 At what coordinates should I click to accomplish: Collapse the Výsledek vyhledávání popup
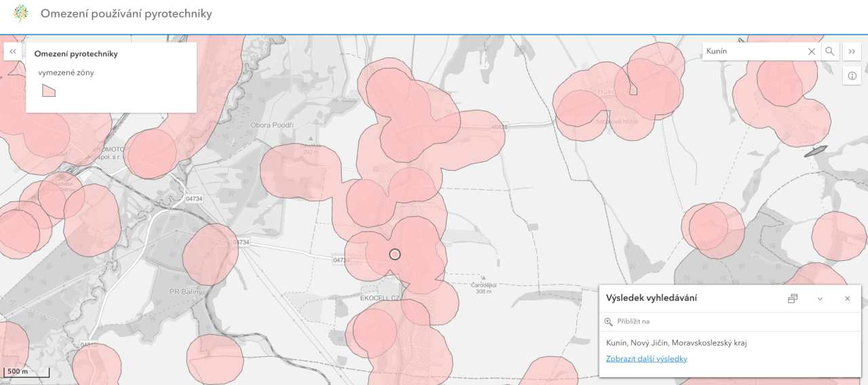click(x=820, y=298)
